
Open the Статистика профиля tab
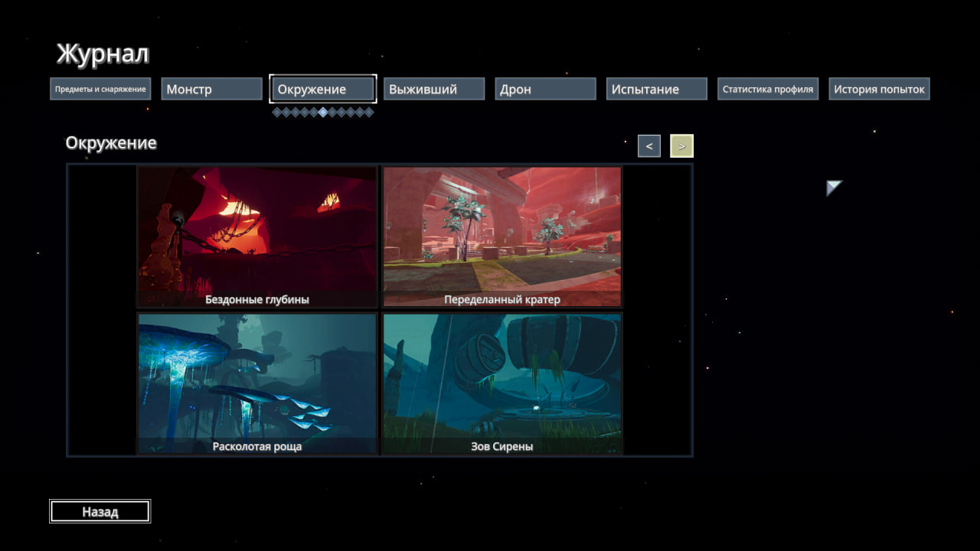[x=768, y=89]
